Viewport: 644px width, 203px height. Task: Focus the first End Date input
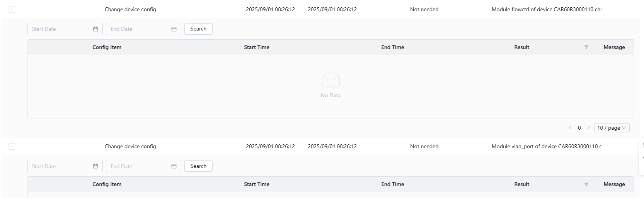coord(143,29)
